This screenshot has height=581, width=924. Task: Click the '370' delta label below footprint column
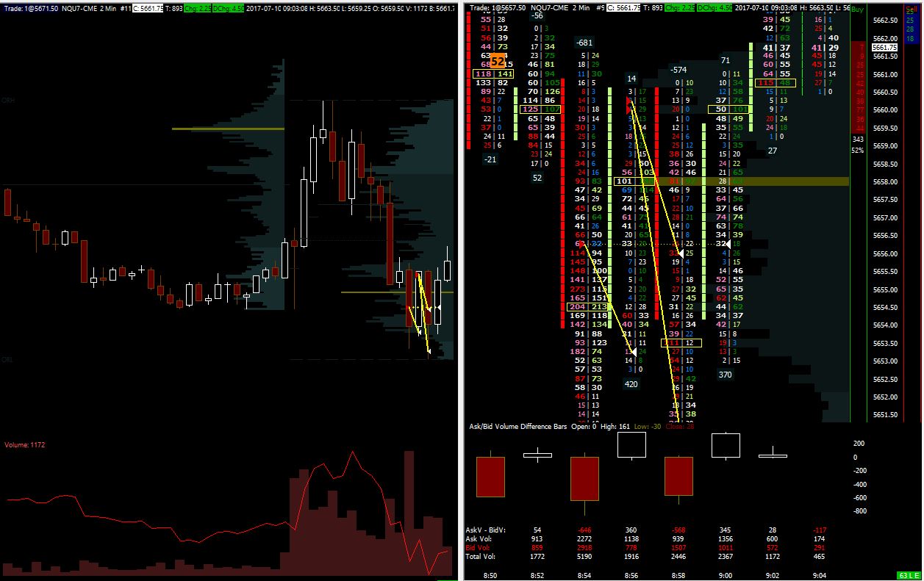725,375
